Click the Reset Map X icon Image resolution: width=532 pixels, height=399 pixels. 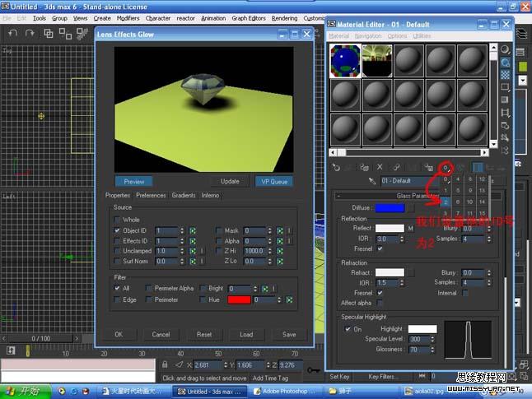[380, 167]
